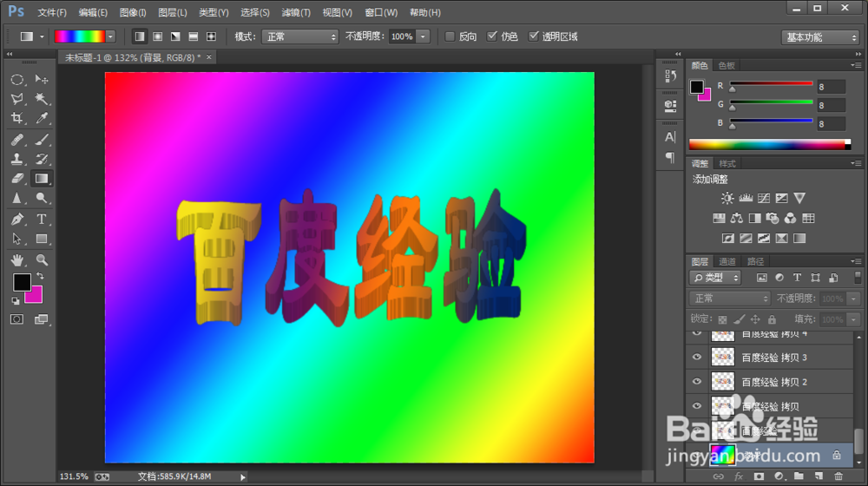Select the Polygonal Lasso tool
The width and height of the screenshot is (868, 486).
[x=17, y=99]
